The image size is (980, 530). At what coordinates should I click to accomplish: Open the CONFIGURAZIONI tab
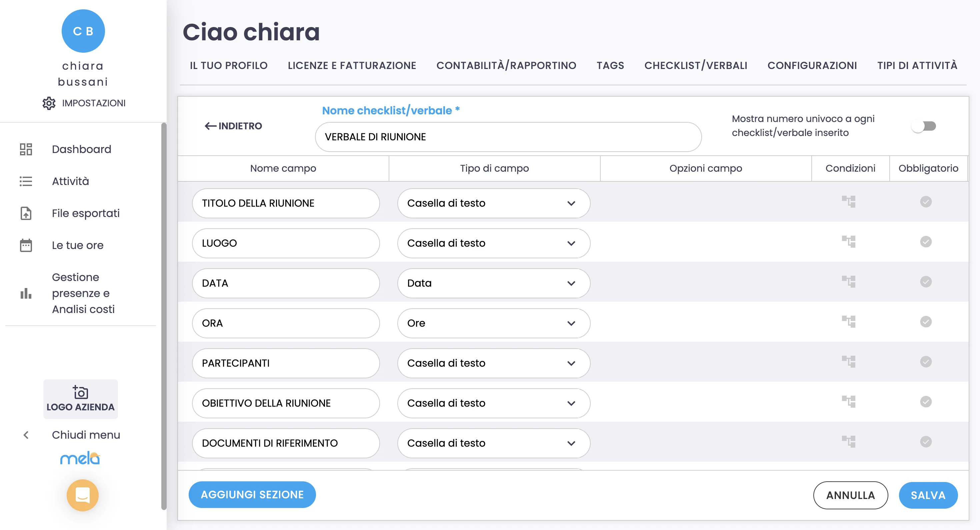(812, 65)
